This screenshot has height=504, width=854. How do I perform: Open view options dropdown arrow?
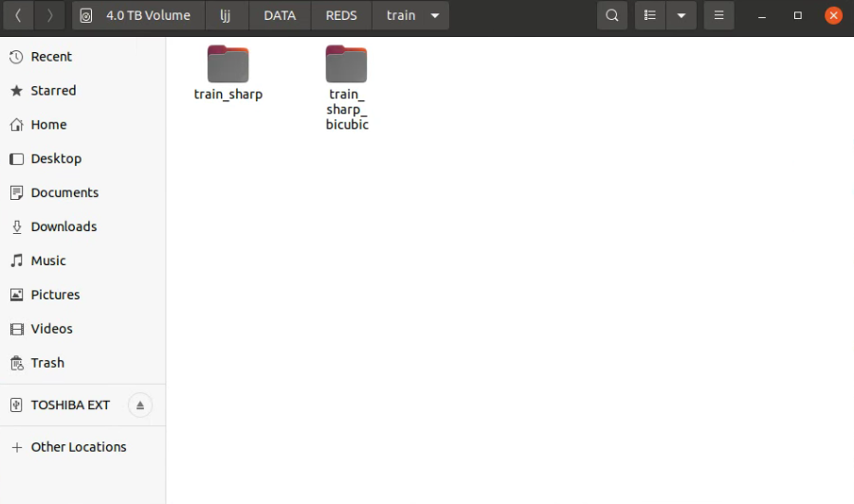point(681,15)
